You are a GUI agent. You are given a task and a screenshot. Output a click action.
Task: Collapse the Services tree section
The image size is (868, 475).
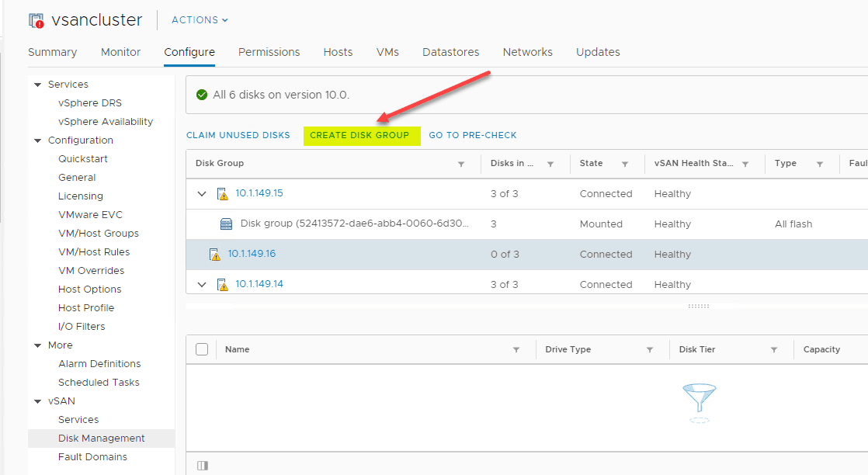pyautogui.click(x=37, y=85)
